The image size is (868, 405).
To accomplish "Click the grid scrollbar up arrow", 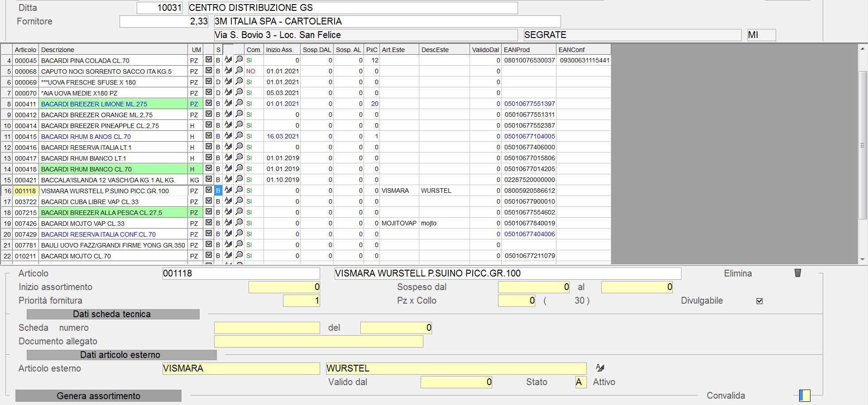I will pos(863,48).
